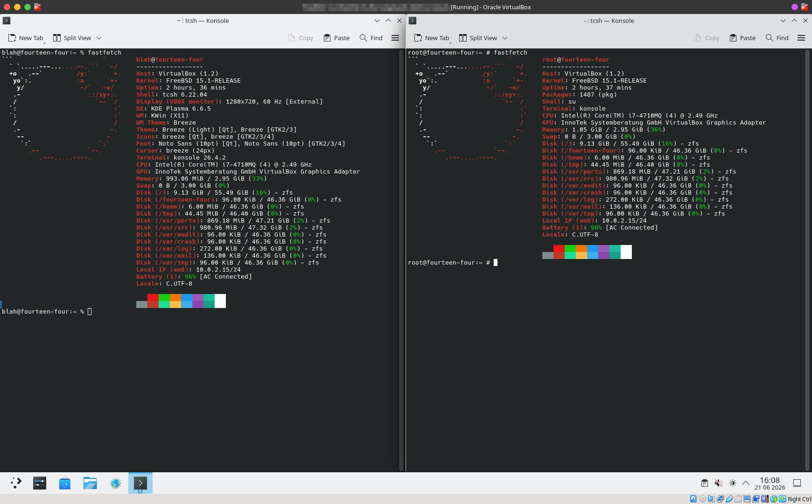Click VirtualBox CPU execution indicator
This screenshot has width=812, height=504.
pos(764,499)
